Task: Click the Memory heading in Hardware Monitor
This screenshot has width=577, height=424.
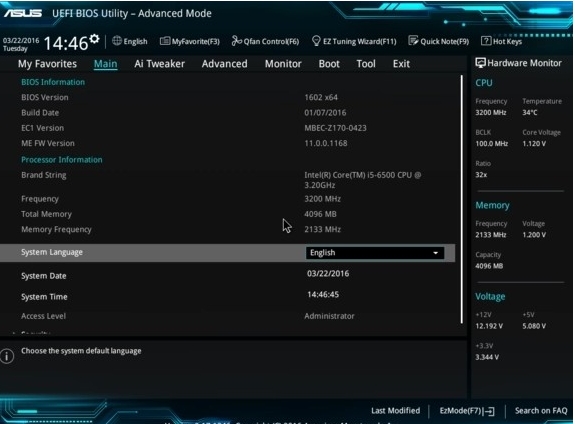Action: pyautogui.click(x=492, y=205)
